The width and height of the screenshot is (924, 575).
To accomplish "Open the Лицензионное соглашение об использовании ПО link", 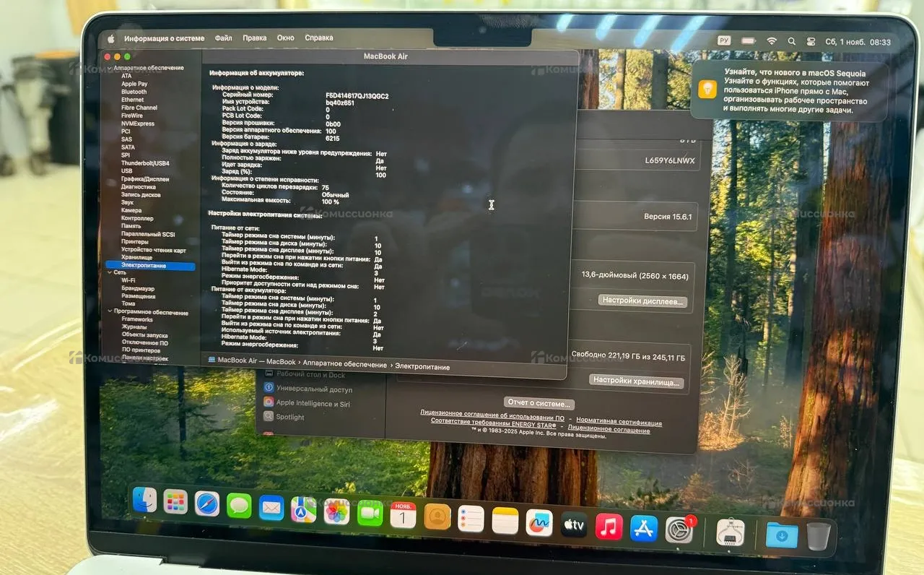I will [492, 412].
